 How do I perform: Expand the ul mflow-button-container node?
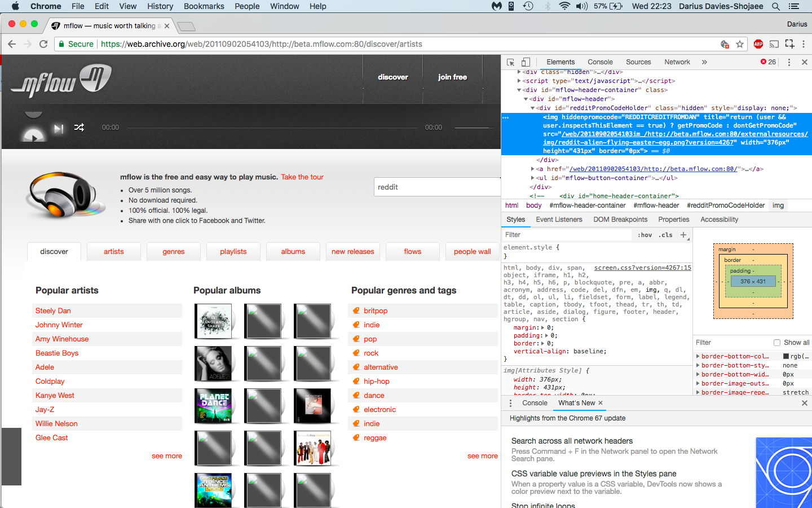[x=532, y=178]
